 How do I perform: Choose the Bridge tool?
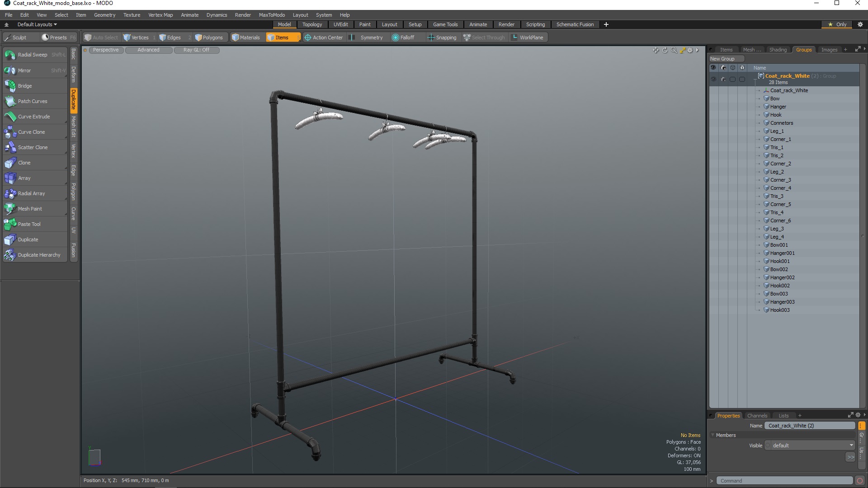pos(35,86)
